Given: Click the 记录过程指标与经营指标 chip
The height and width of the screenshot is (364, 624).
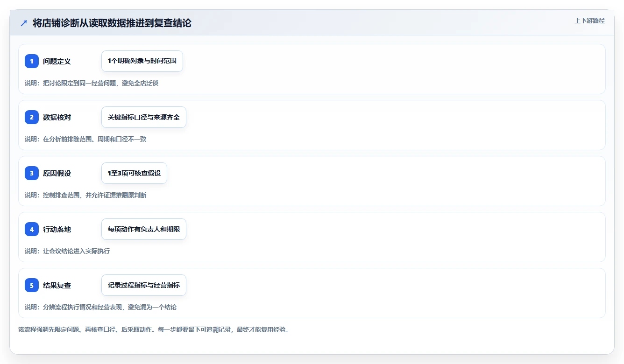Looking at the screenshot, I should 144,285.
